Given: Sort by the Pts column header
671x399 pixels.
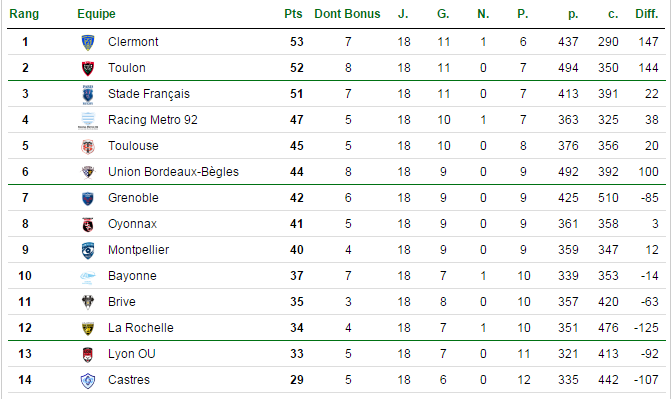Looking at the screenshot, I should pos(293,14).
